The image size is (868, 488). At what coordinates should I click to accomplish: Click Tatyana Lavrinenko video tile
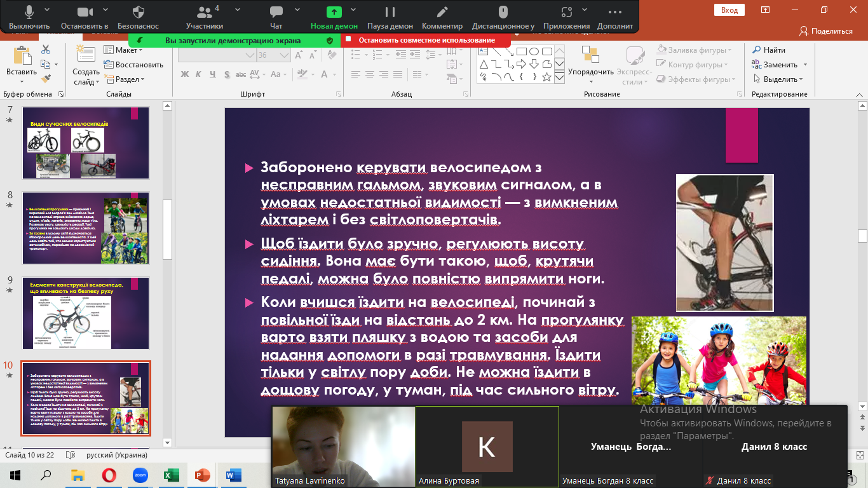(x=343, y=446)
